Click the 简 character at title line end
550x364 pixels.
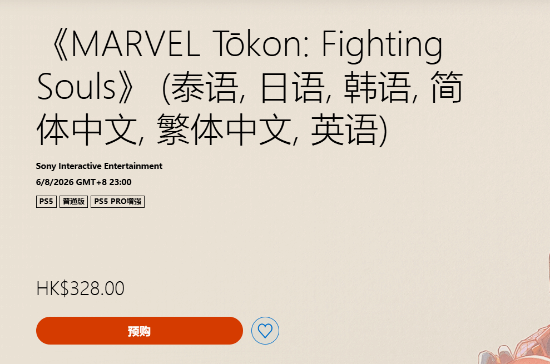447,87
